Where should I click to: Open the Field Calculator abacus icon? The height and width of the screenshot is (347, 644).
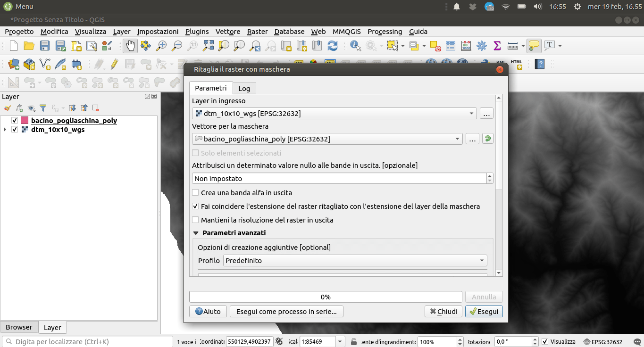(x=466, y=46)
